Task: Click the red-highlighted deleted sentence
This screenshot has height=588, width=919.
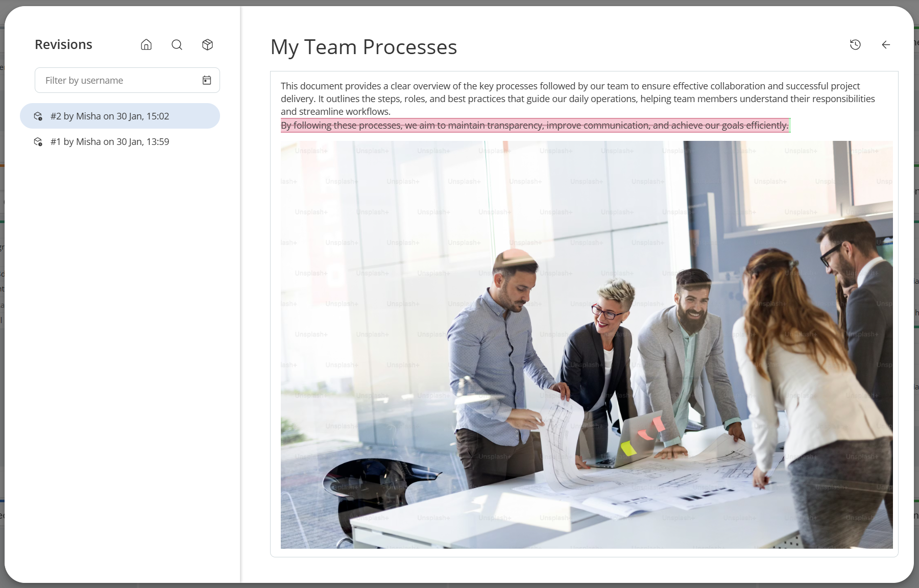Action: click(534, 126)
